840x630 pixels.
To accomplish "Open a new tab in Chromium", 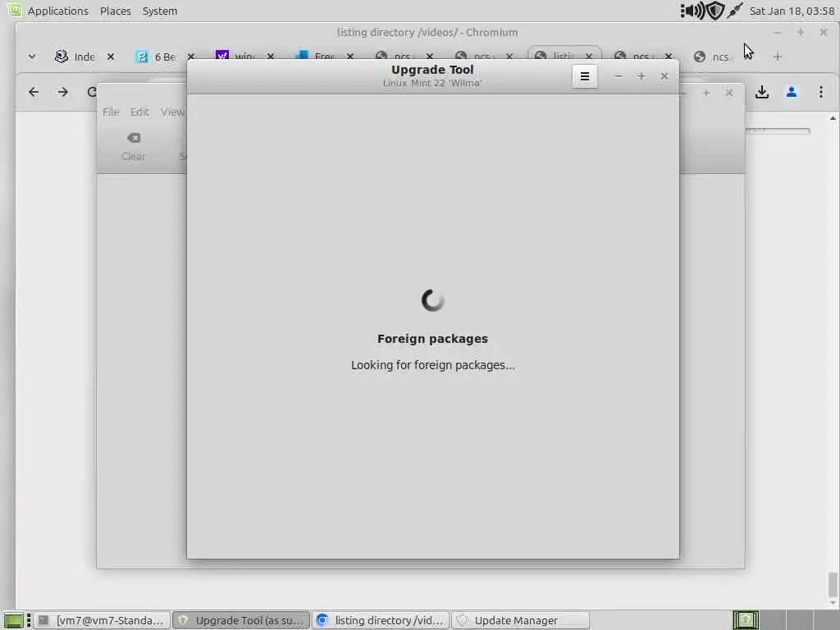I will coord(778,57).
